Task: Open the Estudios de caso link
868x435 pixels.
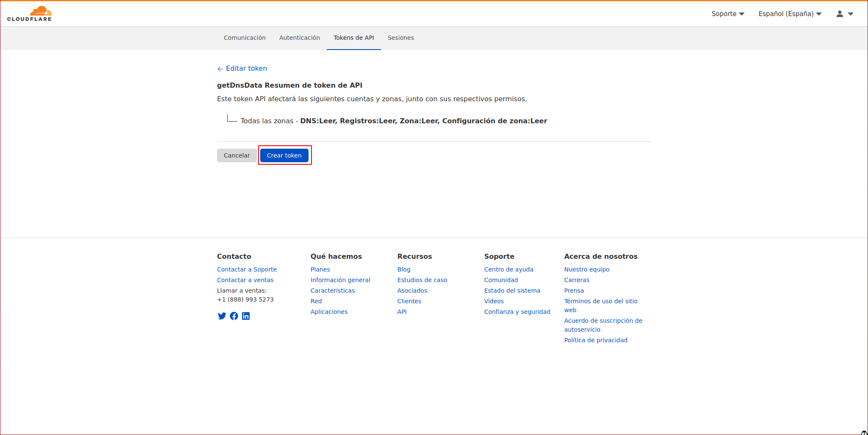Action: coord(422,280)
